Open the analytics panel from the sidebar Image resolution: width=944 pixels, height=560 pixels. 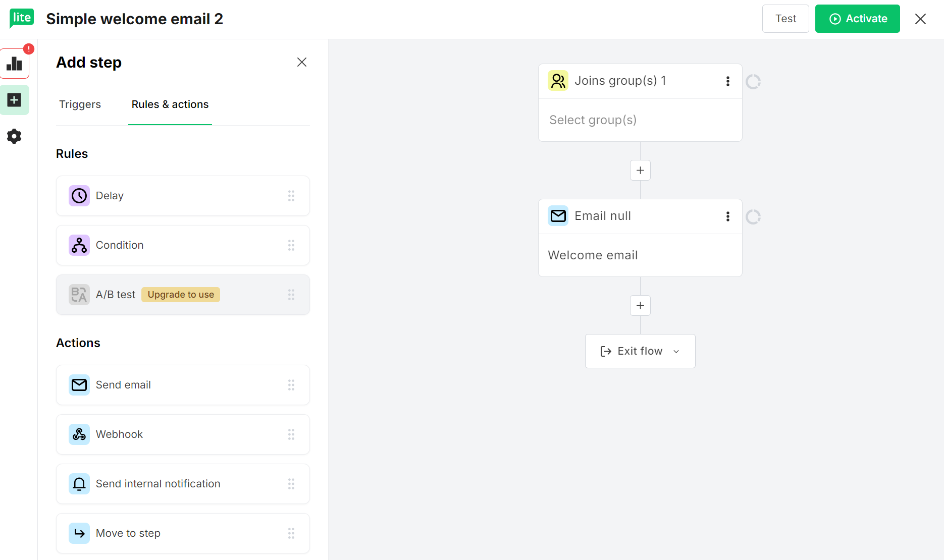tap(15, 64)
